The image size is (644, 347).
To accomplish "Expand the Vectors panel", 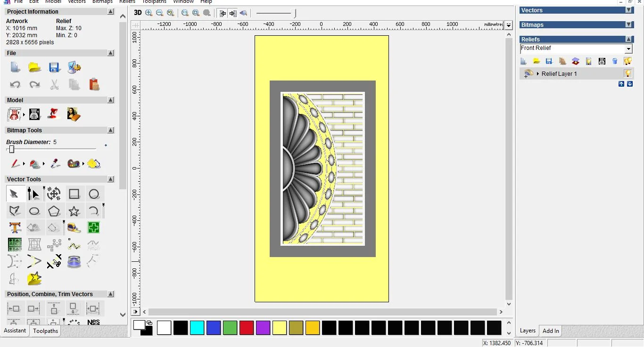I will click(628, 10).
